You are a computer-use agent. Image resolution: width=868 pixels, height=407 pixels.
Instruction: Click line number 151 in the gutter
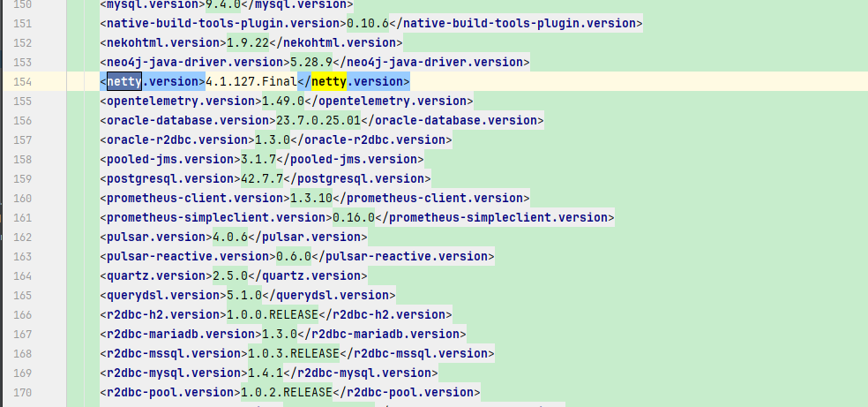pos(22,23)
